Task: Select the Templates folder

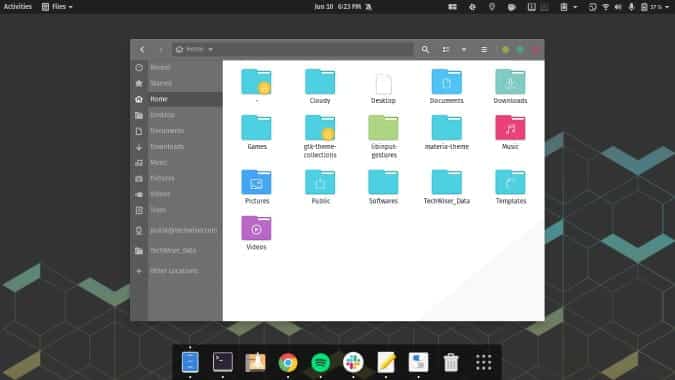Action: click(x=510, y=186)
